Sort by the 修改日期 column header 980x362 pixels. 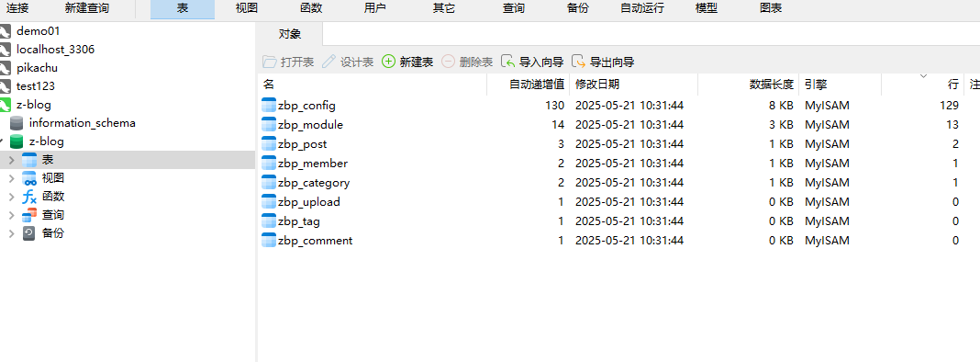point(633,85)
